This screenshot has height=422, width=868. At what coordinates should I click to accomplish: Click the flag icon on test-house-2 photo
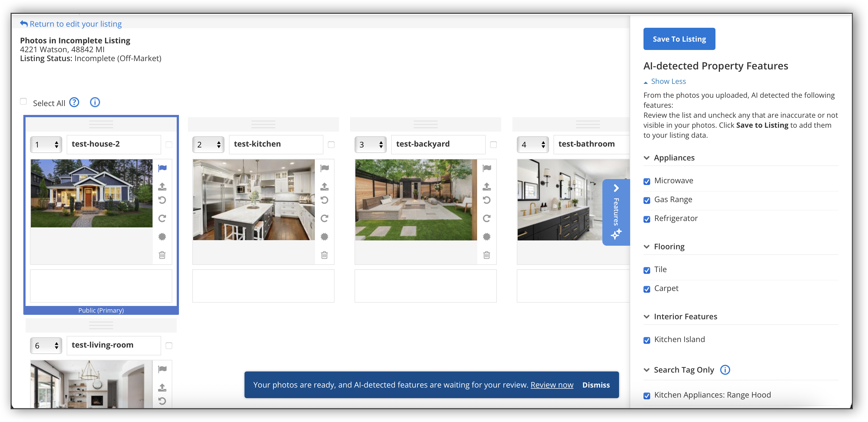[163, 168]
